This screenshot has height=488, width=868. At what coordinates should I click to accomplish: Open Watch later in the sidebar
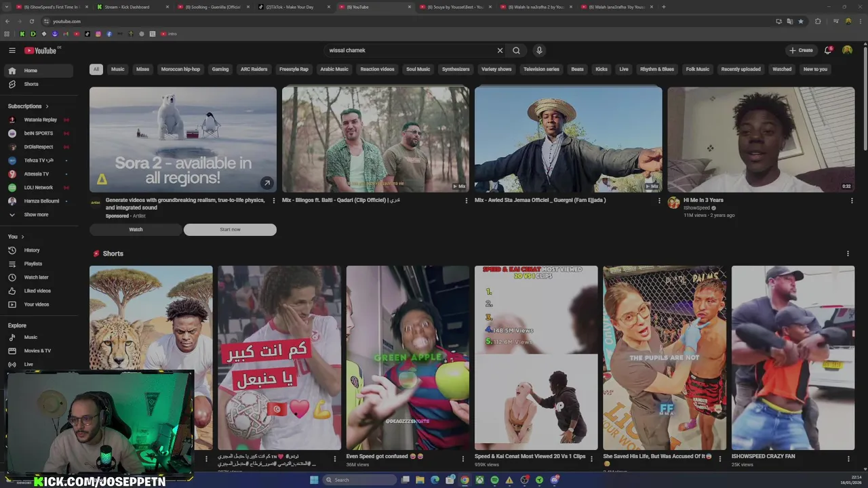[36, 277]
